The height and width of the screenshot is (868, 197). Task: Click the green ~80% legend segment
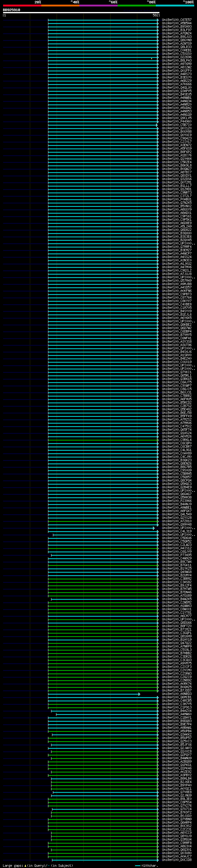point(137,6)
